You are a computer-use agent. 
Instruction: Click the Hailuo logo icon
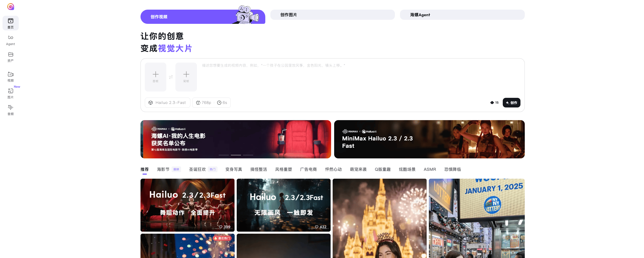click(11, 7)
